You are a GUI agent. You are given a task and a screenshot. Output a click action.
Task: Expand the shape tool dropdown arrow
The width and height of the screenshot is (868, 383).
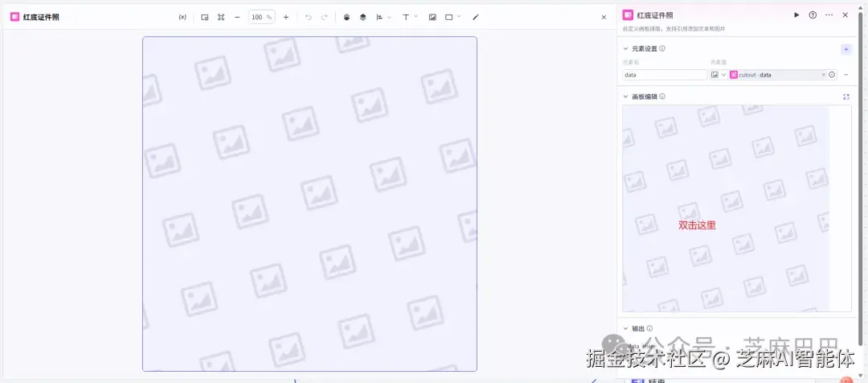[x=459, y=17]
